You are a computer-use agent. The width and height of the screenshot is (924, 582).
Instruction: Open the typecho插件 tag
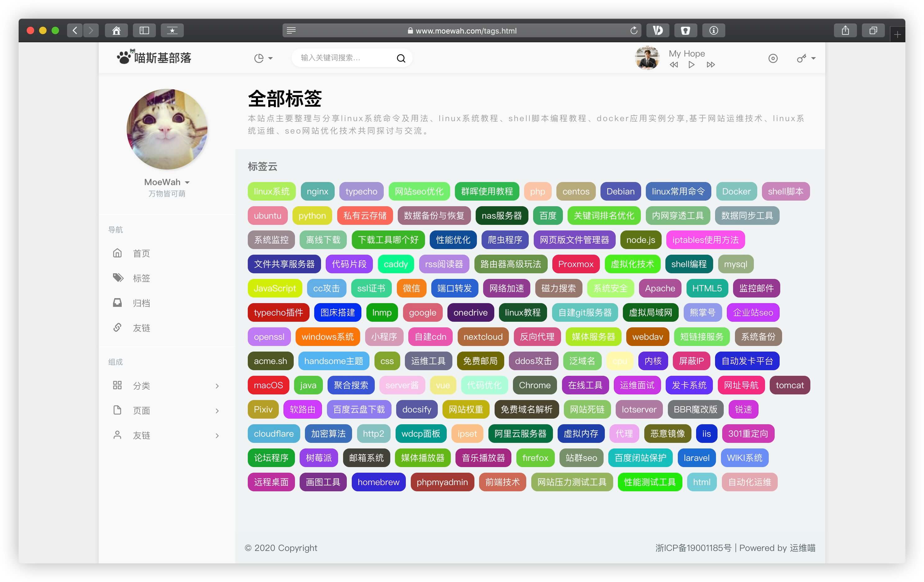click(278, 312)
